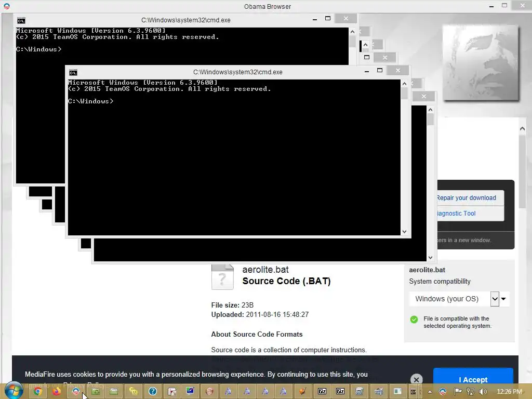The width and height of the screenshot is (532, 399).
Task: Open volume speaker tray icon
Action: (x=483, y=392)
